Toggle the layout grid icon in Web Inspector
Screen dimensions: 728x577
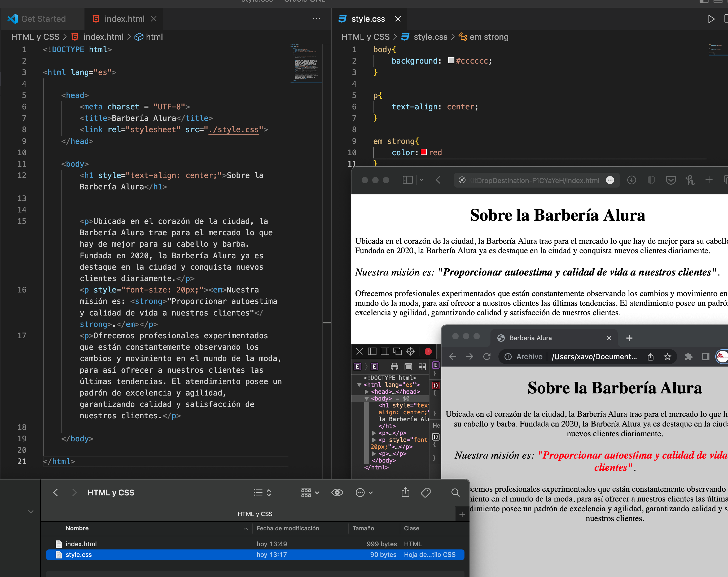click(422, 366)
